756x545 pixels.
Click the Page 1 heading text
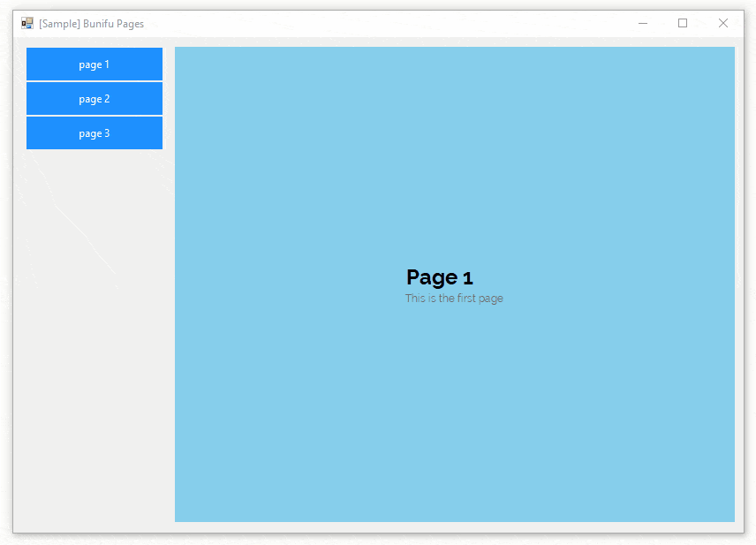[439, 276]
